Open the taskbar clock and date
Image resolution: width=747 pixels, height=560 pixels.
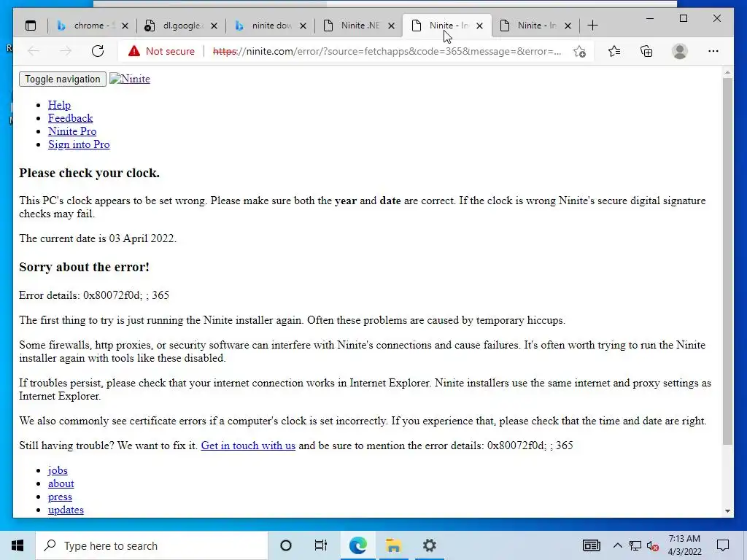click(x=684, y=545)
